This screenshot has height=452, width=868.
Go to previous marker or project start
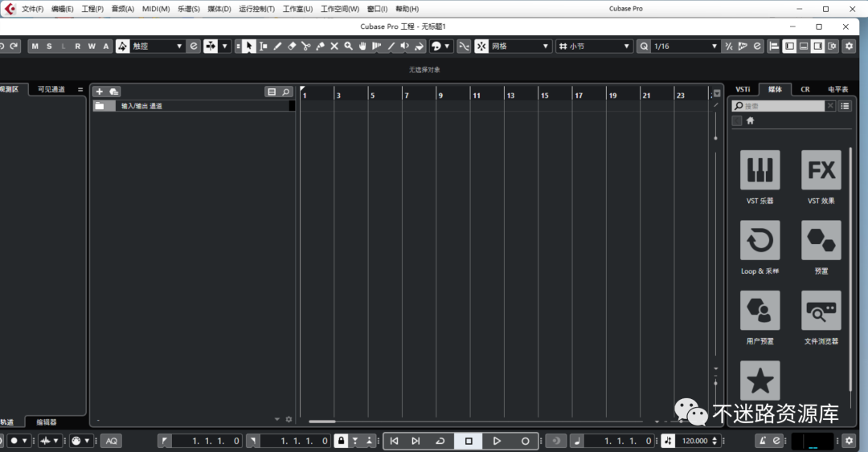(394, 441)
